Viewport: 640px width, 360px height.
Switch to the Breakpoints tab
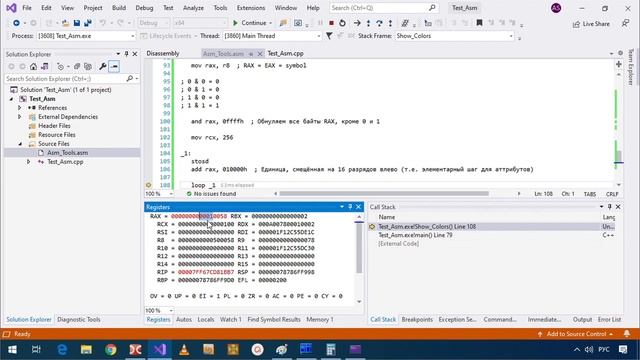(417, 320)
